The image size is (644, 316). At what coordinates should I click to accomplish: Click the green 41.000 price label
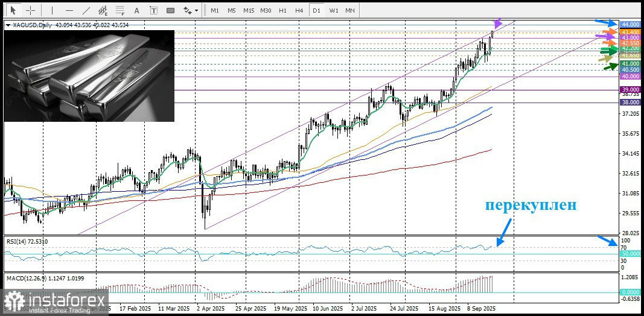point(630,63)
